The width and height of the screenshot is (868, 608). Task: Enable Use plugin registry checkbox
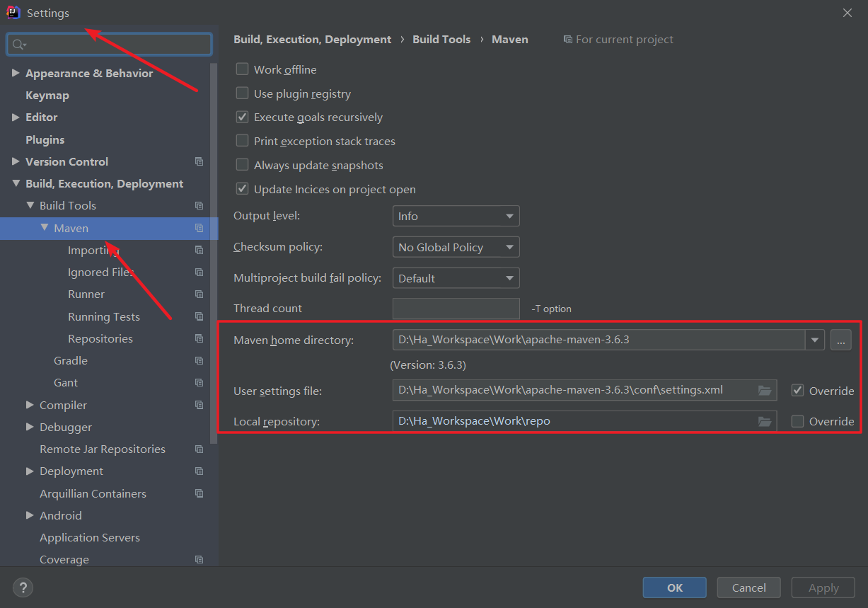(242, 93)
